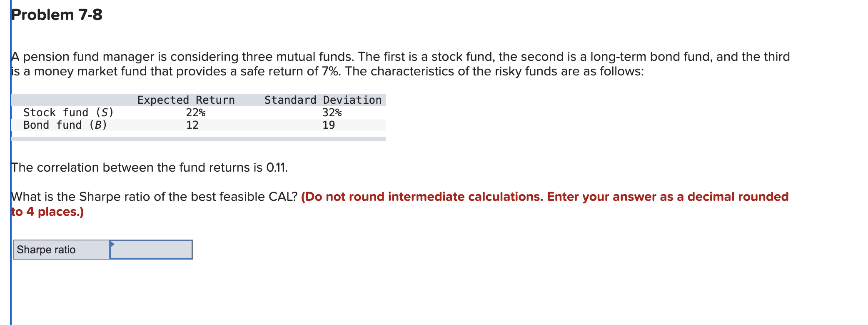The image size is (868, 325).
Task: Click the red bolded rounding instruction text
Action: click(541, 196)
